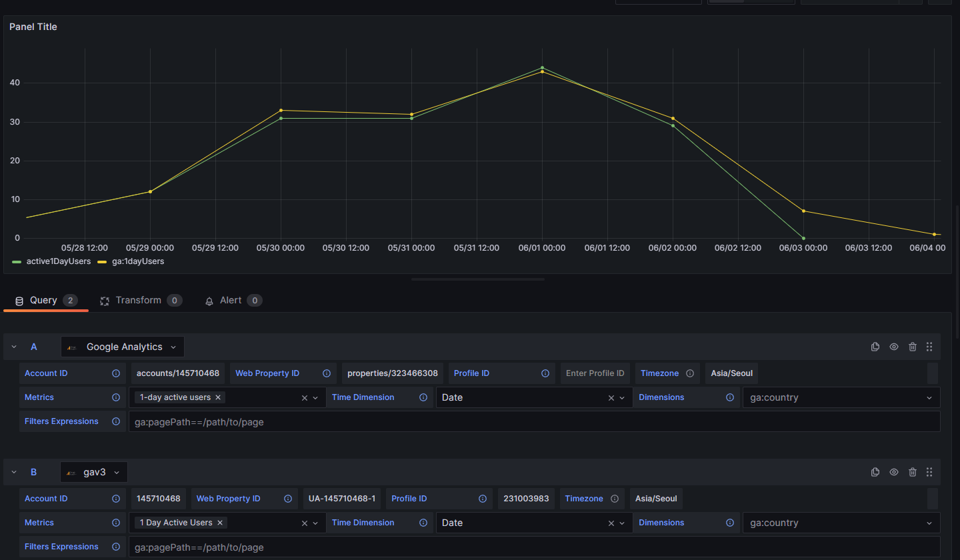Viewport: 960px width, 560px height.
Task: Toggle visibility of query A with the eye icon
Action: pos(893,347)
